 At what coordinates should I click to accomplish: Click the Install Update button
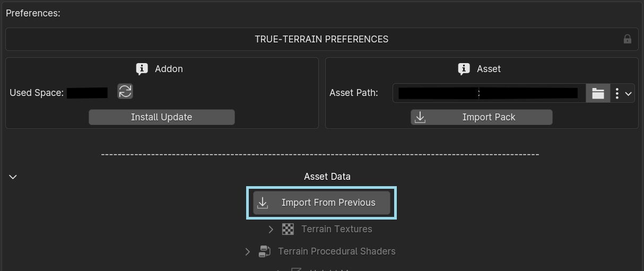161,117
